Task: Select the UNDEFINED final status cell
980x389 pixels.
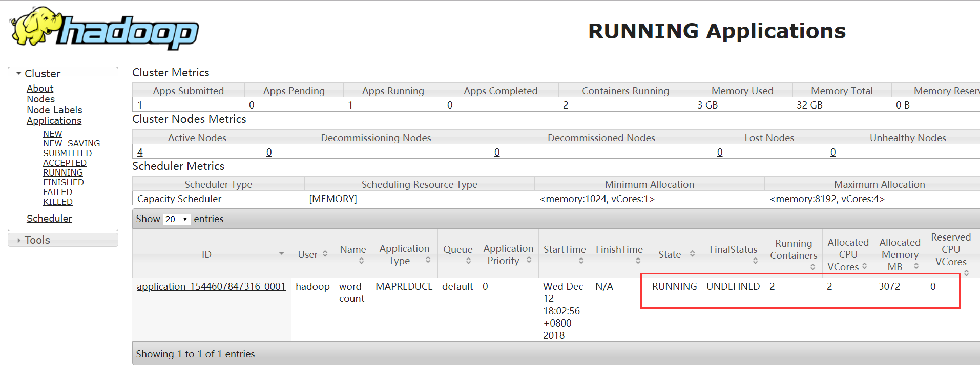Action: (x=733, y=286)
